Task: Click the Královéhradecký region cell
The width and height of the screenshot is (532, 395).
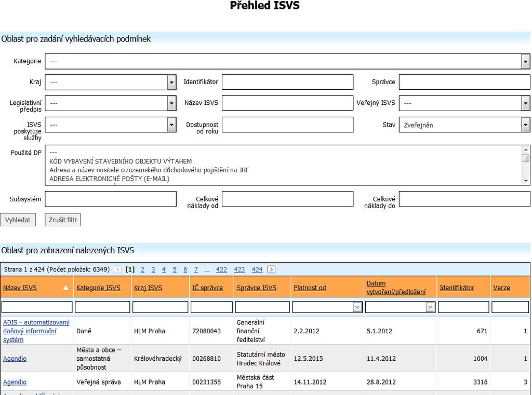Action: pyautogui.click(x=158, y=359)
